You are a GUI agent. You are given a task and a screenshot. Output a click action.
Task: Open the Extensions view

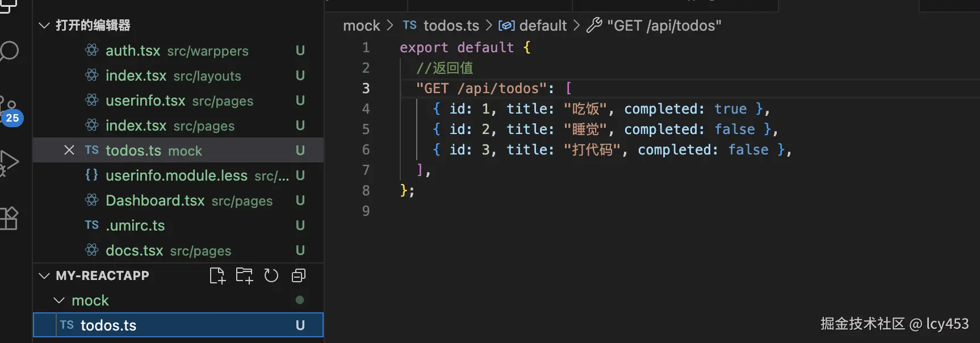point(9,218)
